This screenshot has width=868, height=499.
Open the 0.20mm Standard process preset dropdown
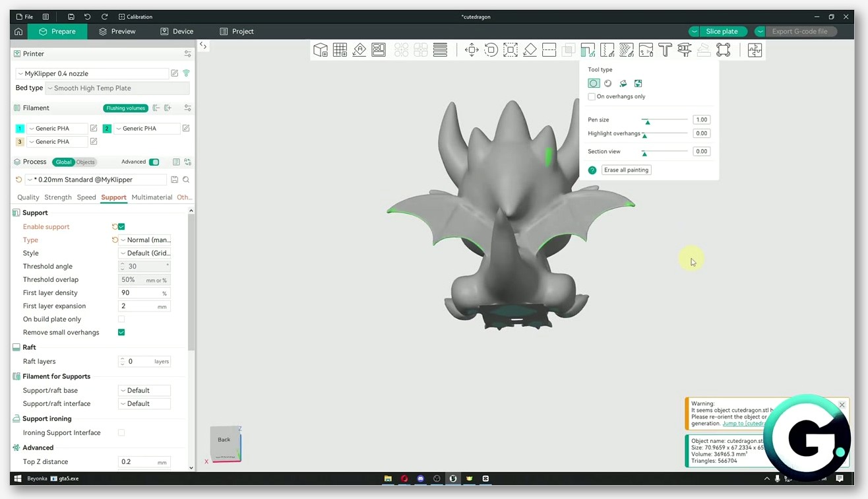[96, 180]
